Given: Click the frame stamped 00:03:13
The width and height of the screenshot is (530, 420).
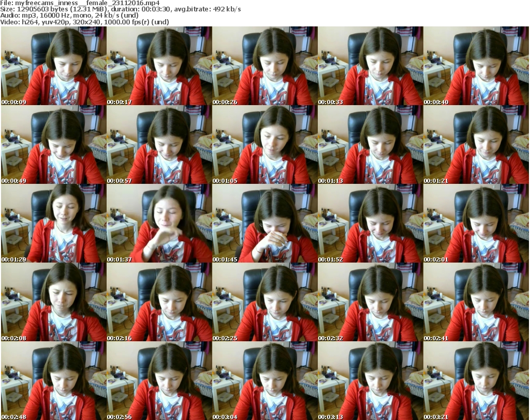Looking at the screenshot, I should tap(371, 381).
